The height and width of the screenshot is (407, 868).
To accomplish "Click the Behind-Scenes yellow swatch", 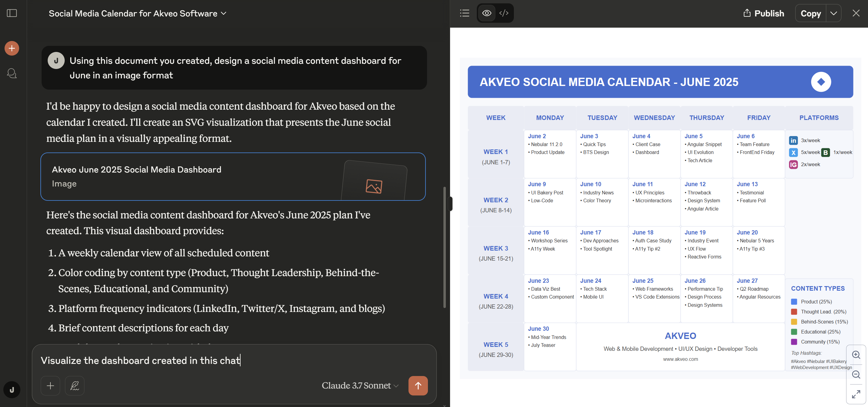I will (x=794, y=322).
